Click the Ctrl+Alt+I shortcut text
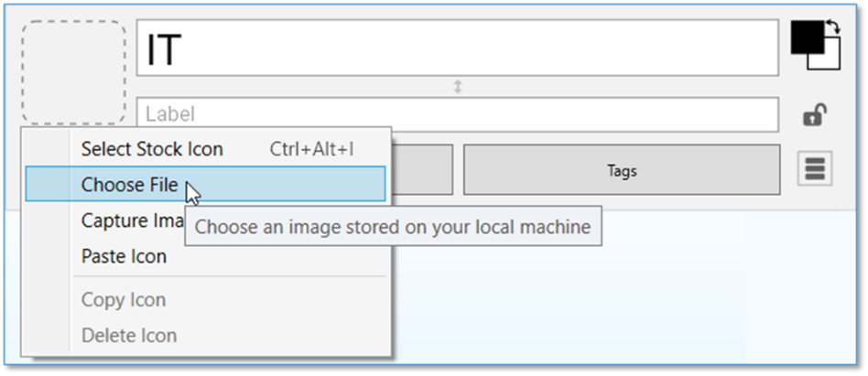 pos(311,149)
